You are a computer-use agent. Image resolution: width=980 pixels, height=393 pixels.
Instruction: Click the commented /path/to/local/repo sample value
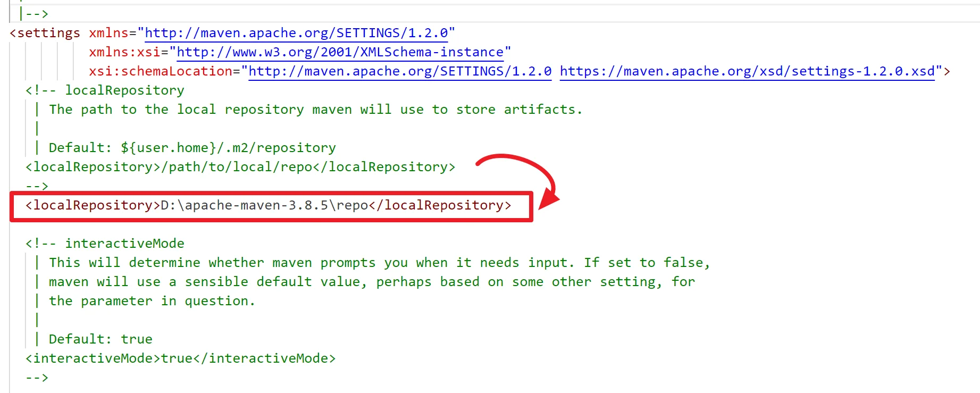coord(240,167)
